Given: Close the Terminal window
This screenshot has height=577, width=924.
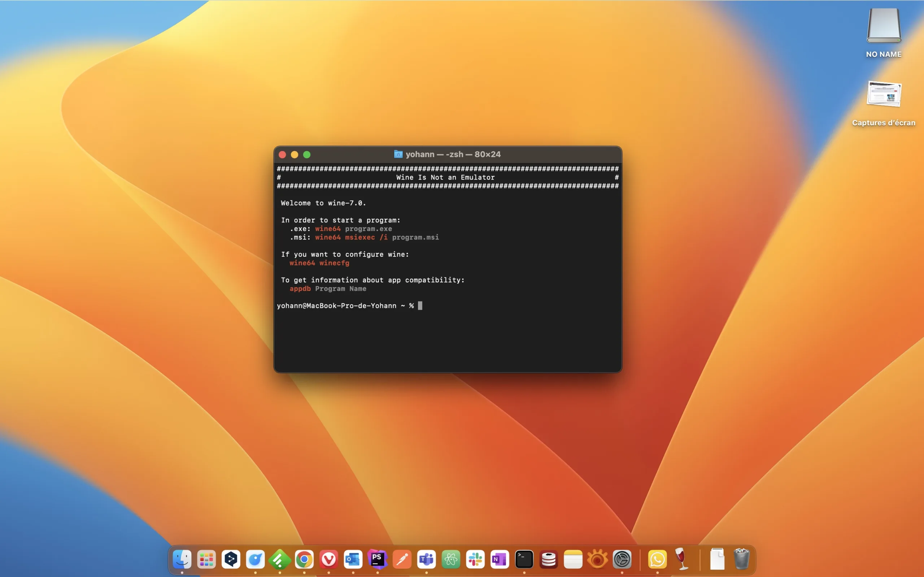Looking at the screenshot, I should pyautogui.click(x=282, y=155).
